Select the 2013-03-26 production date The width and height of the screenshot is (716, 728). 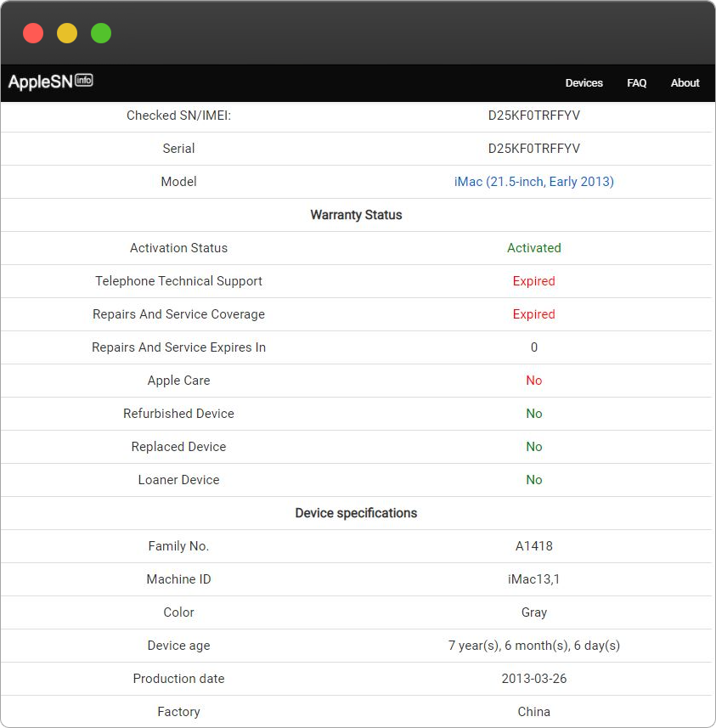pos(533,679)
